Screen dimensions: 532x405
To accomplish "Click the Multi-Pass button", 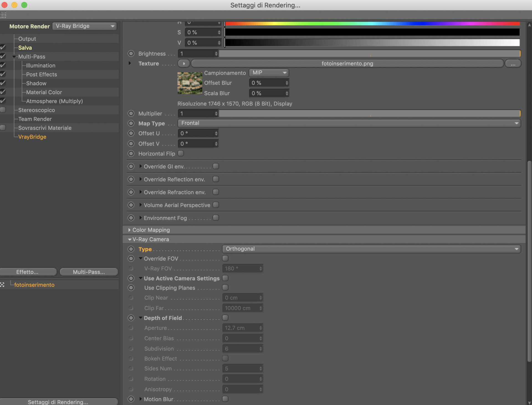I will [x=88, y=271].
